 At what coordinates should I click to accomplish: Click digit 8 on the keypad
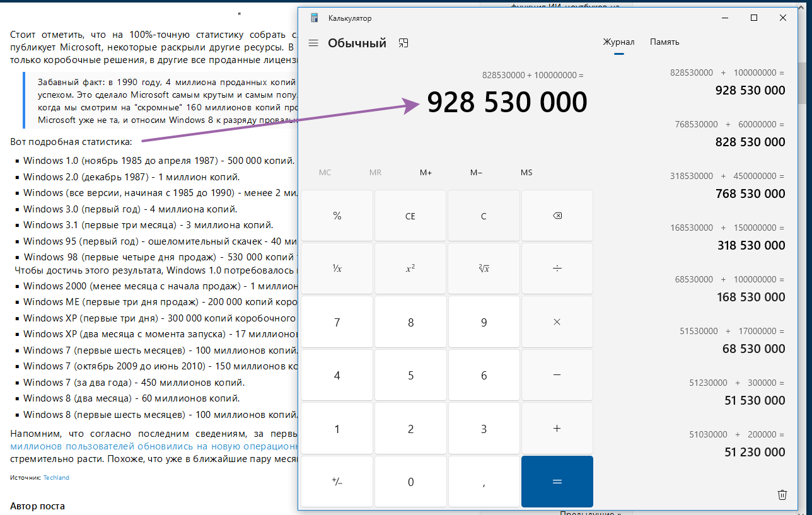coord(410,322)
